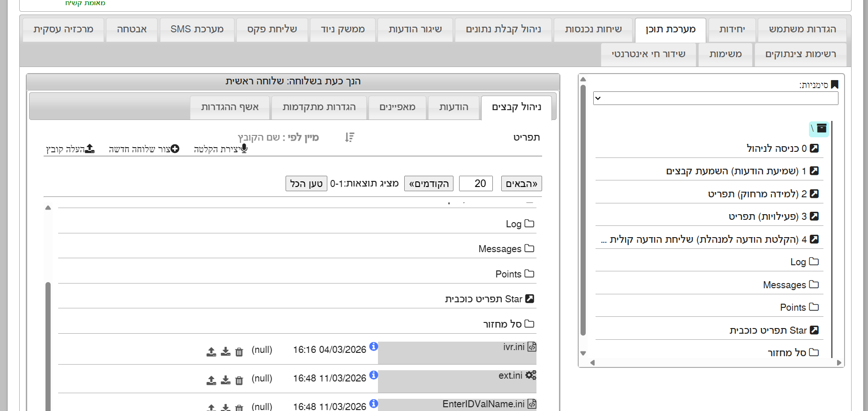
Task: Show info for the ext.ini file
Action: click(x=374, y=375)
